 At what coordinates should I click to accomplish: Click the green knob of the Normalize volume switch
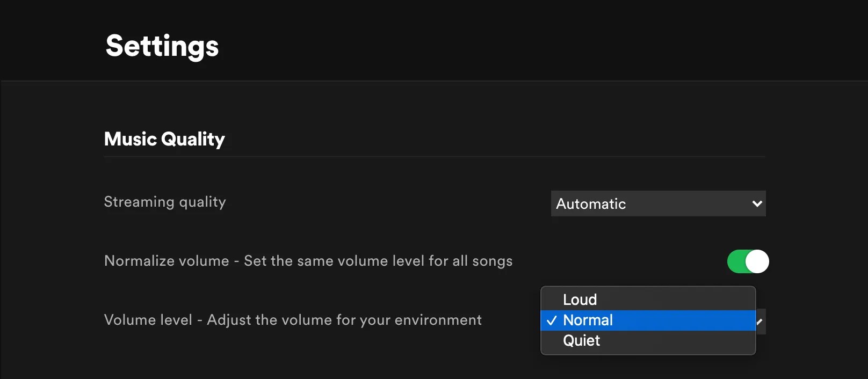coord(756,261)
